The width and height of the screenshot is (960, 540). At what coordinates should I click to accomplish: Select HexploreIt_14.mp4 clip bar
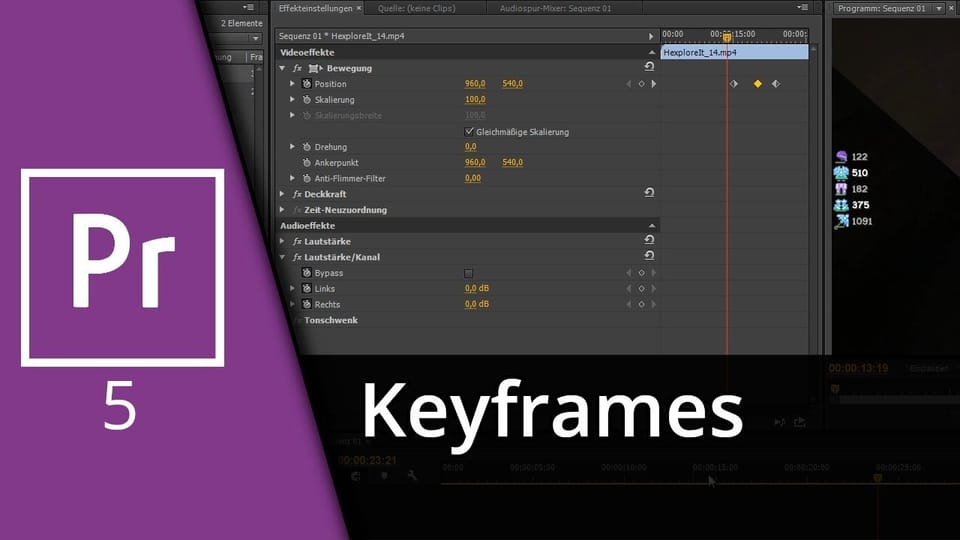[735, 53]
